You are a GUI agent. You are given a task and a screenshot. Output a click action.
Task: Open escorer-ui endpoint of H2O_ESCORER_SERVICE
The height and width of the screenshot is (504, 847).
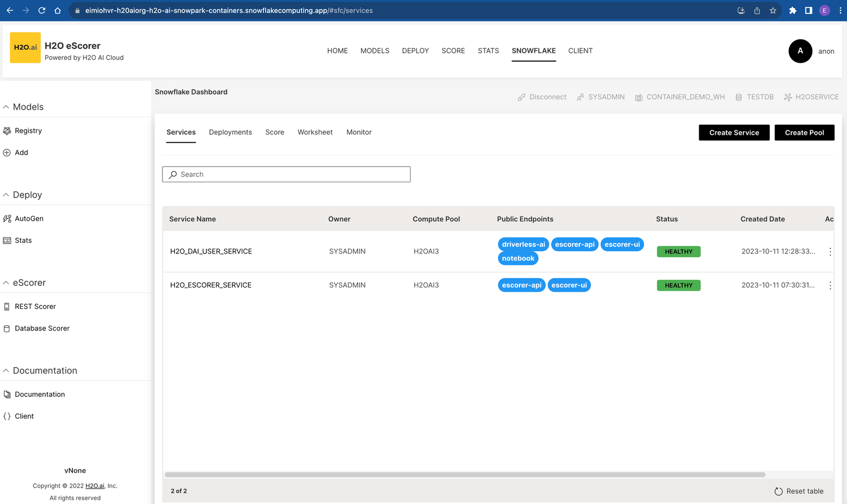tap(569, 285)
